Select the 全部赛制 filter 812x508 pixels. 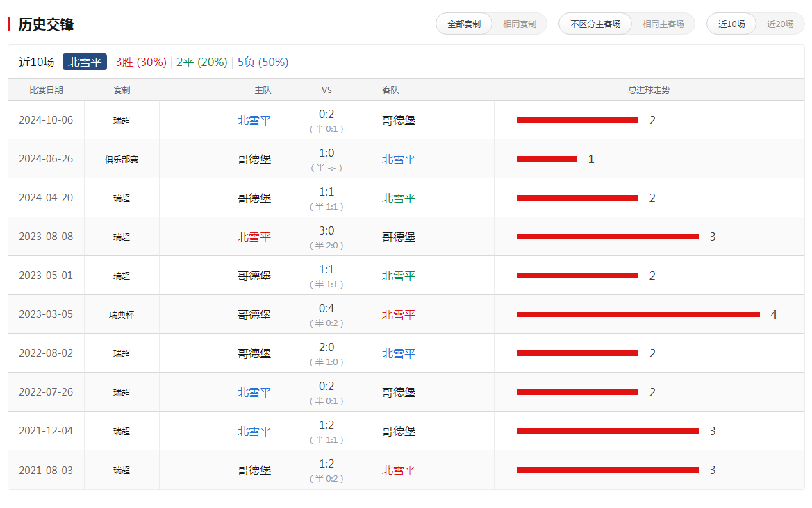pos(464,24)
